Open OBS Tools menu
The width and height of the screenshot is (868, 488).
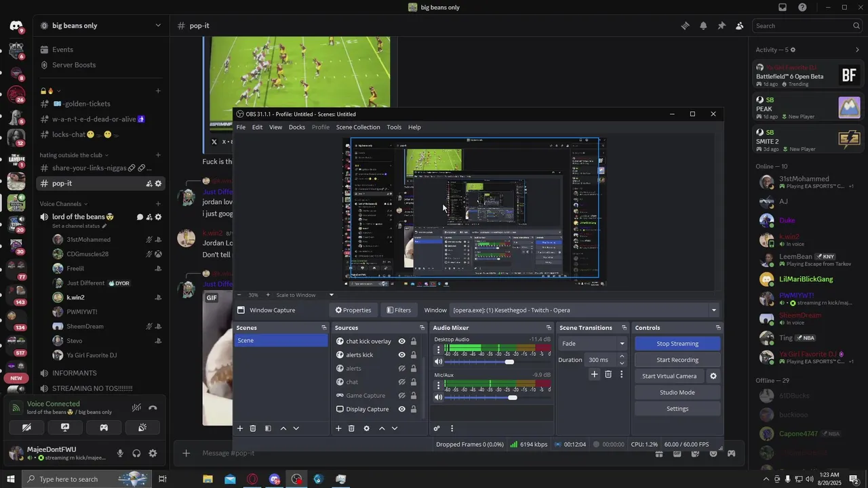click(x=394, y=127)
